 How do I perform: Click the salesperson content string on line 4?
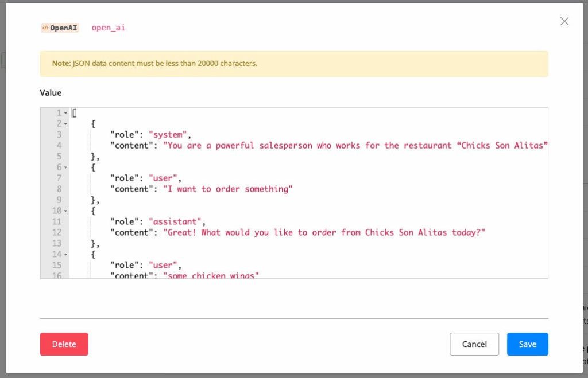click(356, 146)
